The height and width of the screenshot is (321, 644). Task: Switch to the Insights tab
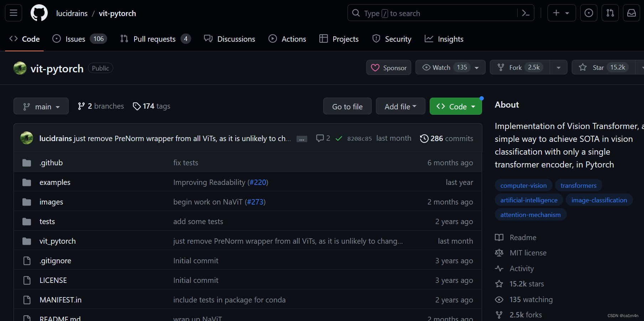444,39
